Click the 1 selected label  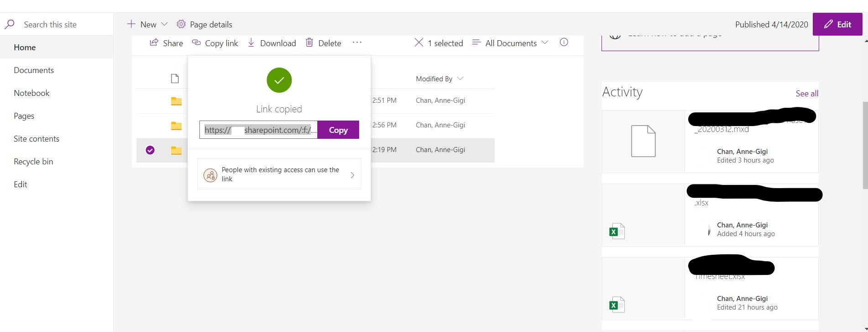(x=445, y=43)
